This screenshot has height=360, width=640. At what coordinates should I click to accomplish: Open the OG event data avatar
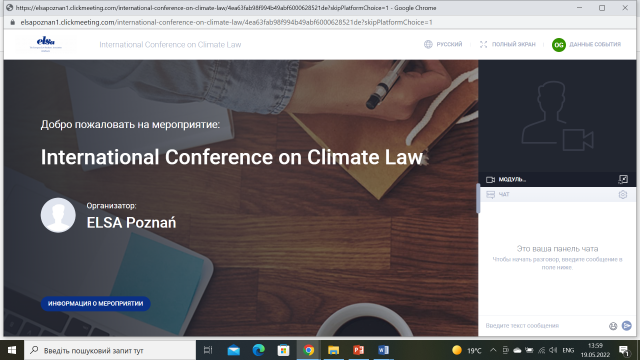point(558,44)
